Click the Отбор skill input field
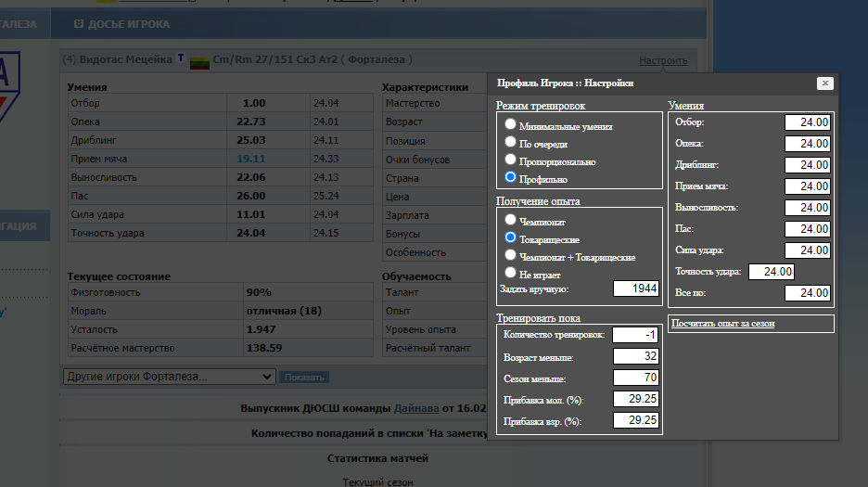The image size is (868, 487). (807, 122)
